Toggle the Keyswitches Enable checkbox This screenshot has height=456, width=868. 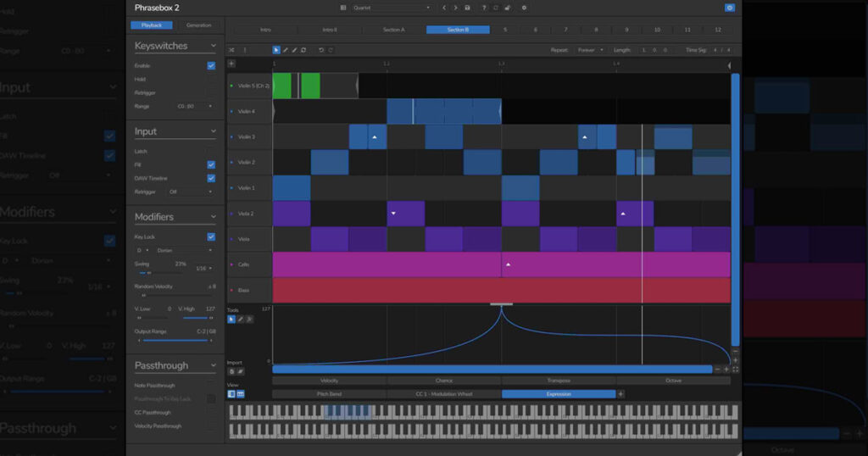pos(211,65)
